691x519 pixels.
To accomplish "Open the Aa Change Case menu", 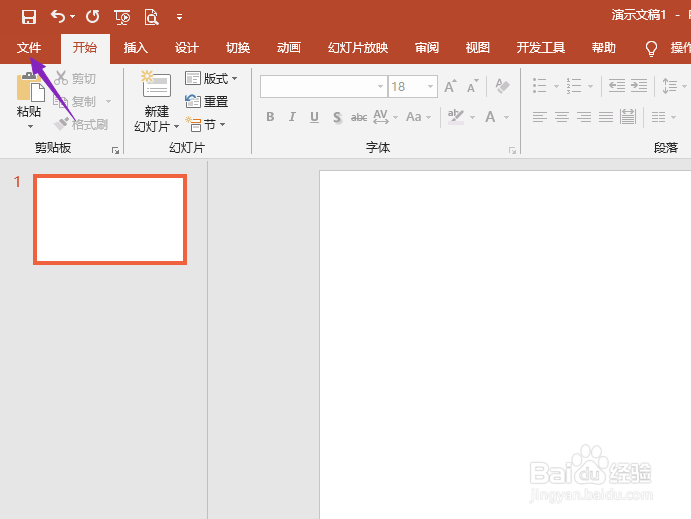I will [x=418, y=117].
